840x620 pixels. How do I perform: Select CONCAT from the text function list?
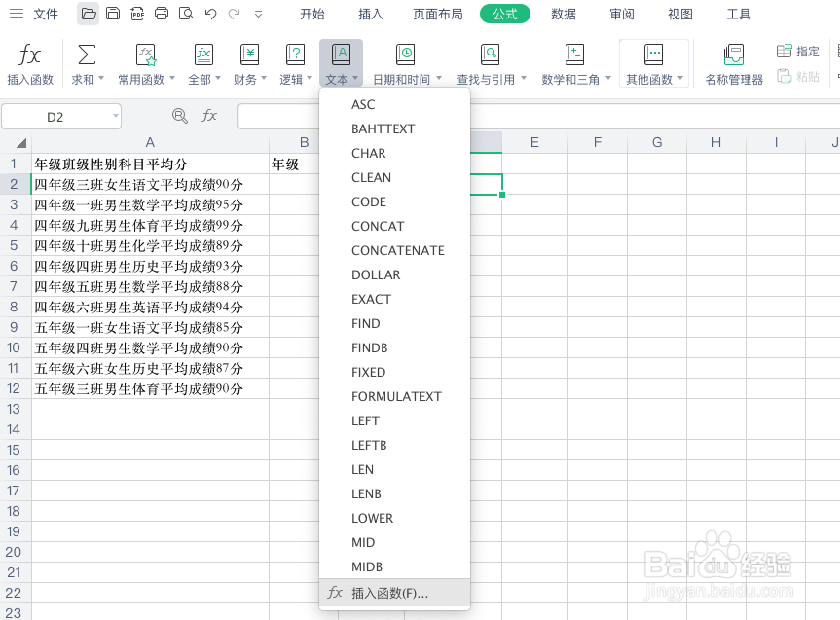378,226
